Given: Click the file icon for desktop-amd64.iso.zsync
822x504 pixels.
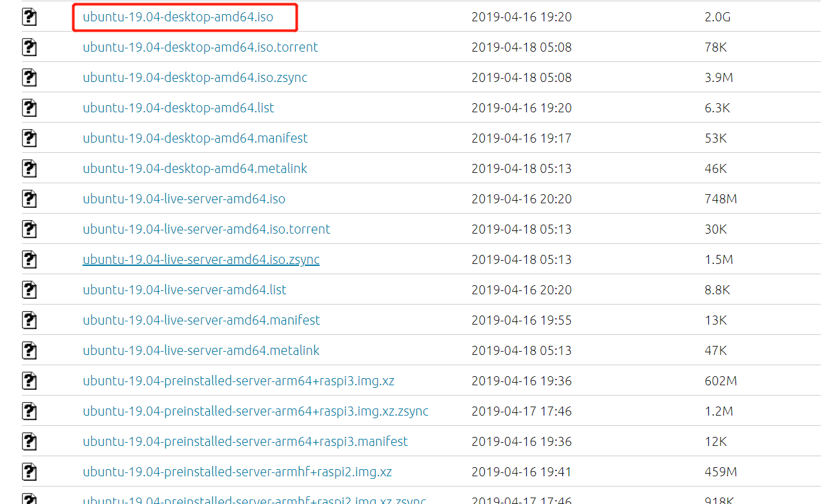Looking at the screenshot, I should point(29,78).
